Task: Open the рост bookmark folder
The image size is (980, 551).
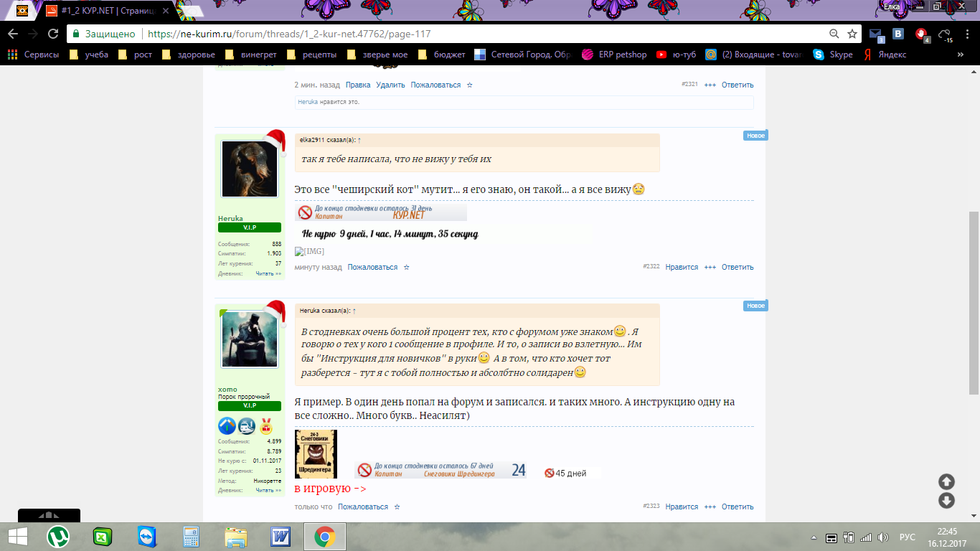Action: click(x=136, y=55)
